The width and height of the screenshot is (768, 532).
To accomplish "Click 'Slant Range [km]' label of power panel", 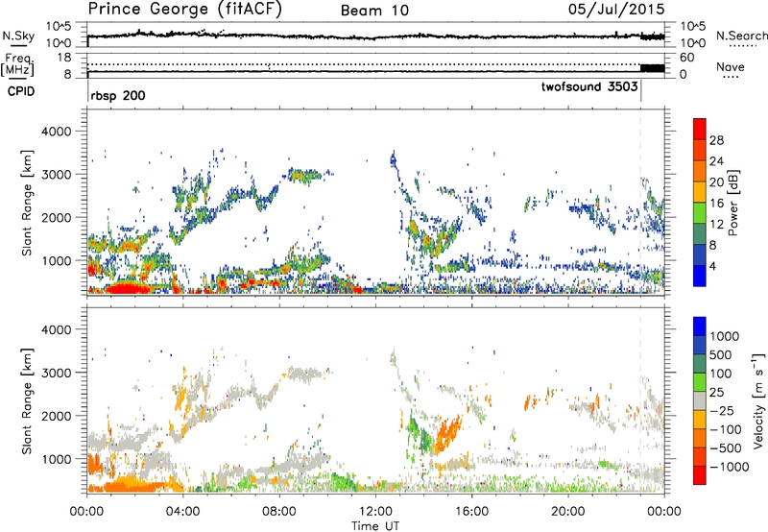I will 27,203.
